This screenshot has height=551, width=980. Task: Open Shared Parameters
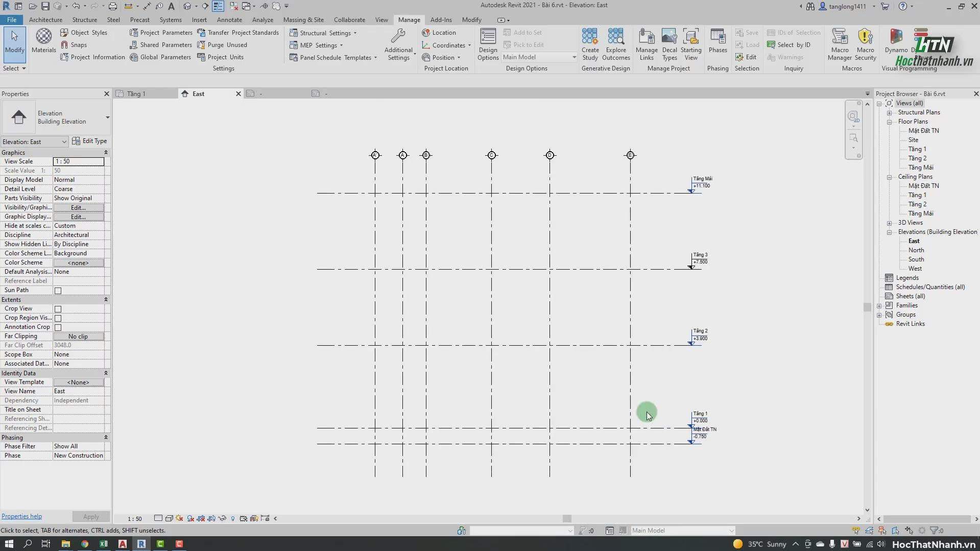161,45
